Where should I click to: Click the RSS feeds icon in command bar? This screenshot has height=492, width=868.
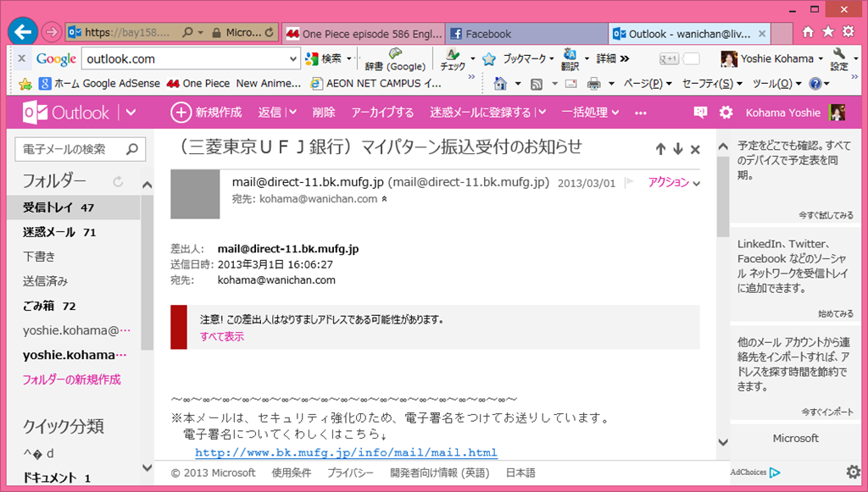click(x=536, y=84)
